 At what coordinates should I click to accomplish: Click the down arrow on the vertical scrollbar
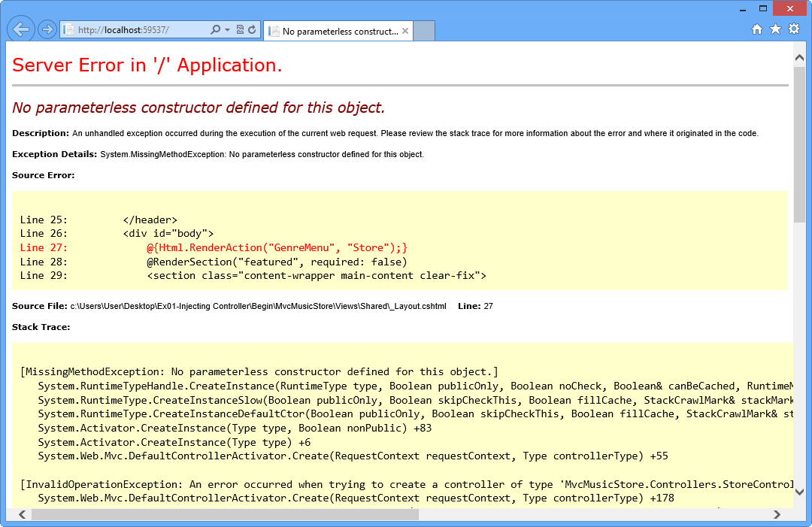click(x=799, y=491)
